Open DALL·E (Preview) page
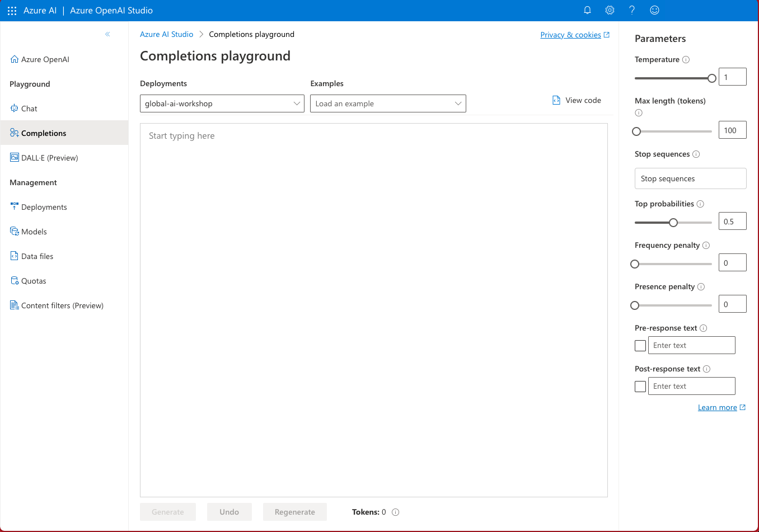The height and width of the screenshot is (532, 759). coord(49,158)
